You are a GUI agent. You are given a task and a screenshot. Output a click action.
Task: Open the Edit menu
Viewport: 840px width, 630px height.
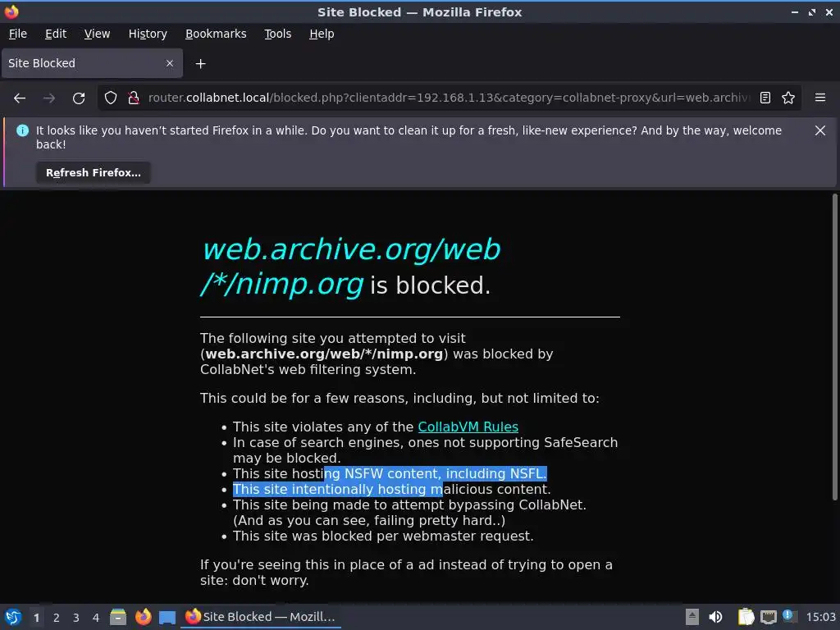56,34
